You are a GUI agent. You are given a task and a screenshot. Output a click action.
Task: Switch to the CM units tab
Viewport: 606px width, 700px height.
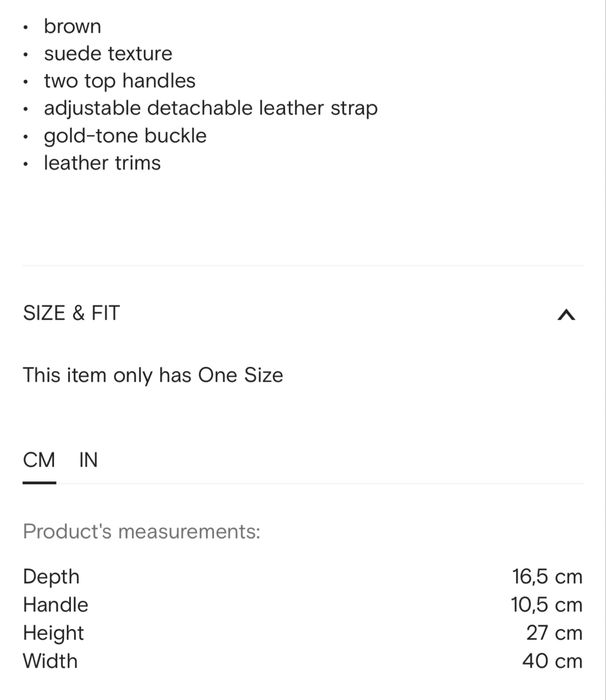[39, 460]
